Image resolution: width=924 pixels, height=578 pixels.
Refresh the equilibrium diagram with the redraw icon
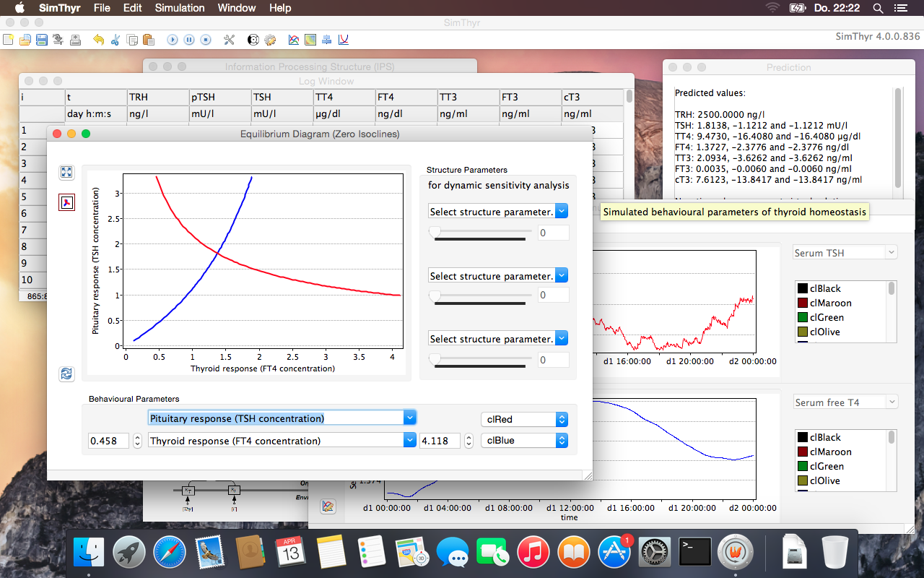(x=66, y=374)
